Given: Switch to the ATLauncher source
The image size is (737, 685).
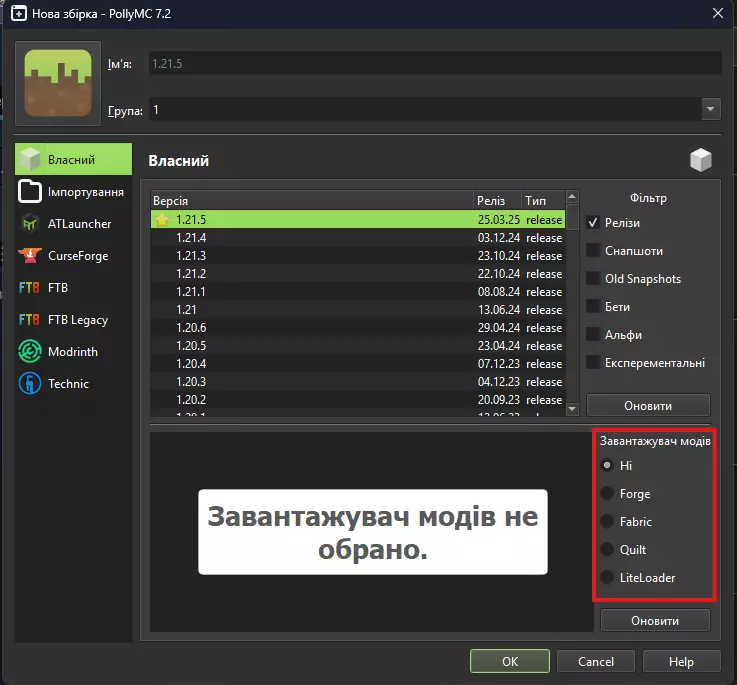Looking at the screenshot, I should point(73,224).
